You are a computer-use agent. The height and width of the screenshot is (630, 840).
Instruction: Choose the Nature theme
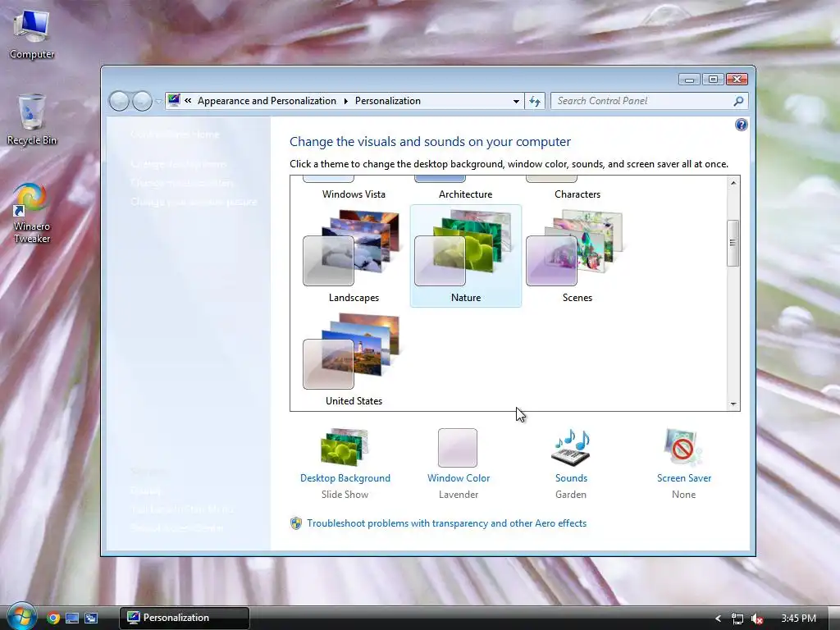point(466,256)
